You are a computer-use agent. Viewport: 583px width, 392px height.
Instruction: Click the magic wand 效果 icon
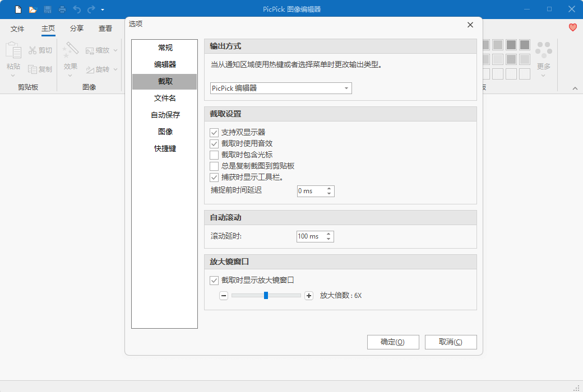tap(70, 50)
